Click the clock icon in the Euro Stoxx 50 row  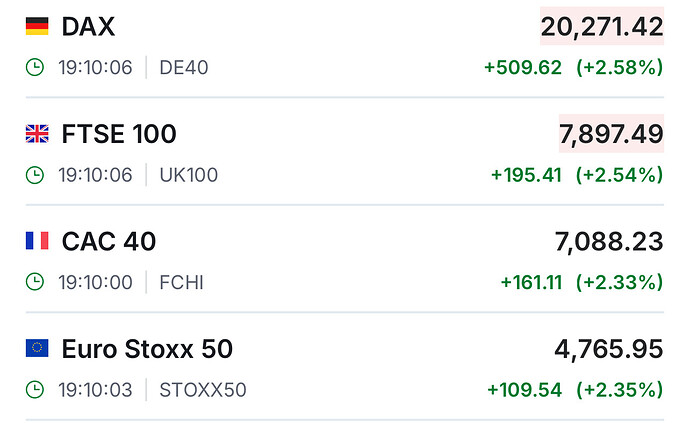coord(35,389)
